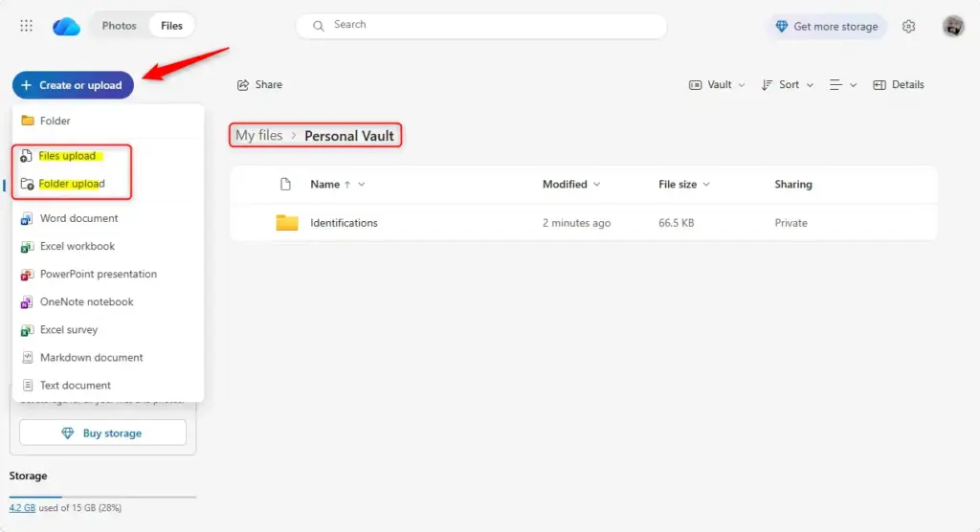Click the Vault safe icon

[x=695, y=85]
